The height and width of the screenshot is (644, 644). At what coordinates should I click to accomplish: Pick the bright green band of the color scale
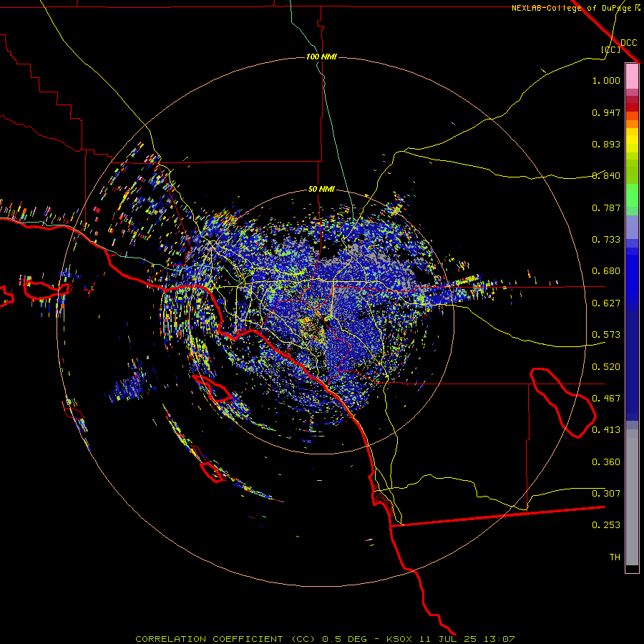click(x=632, y=195)
